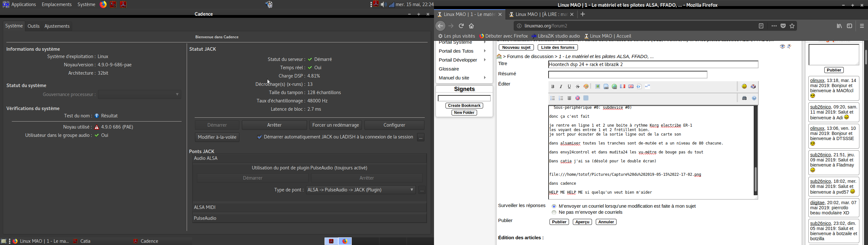
Task: Open the Glossaire menu item
Action: [449, 69]
